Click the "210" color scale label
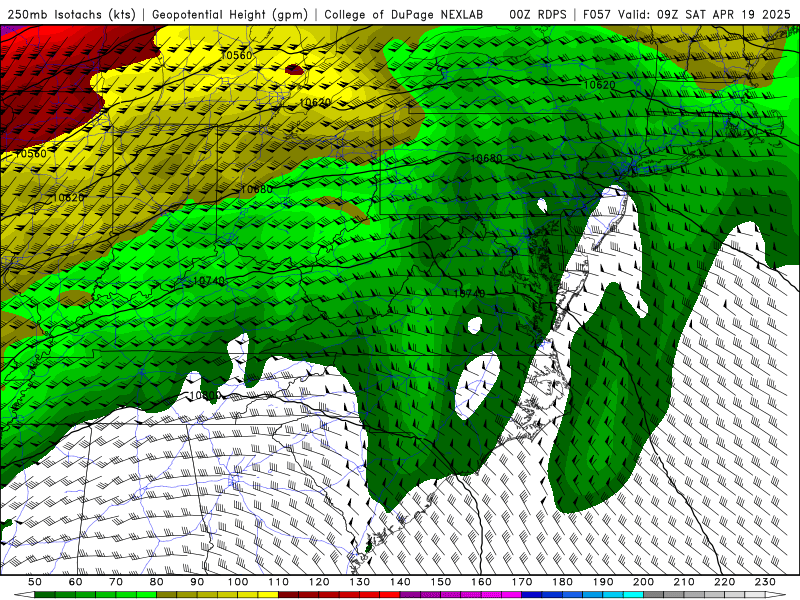Screen dimensions: 800x600 coord(684,582)
